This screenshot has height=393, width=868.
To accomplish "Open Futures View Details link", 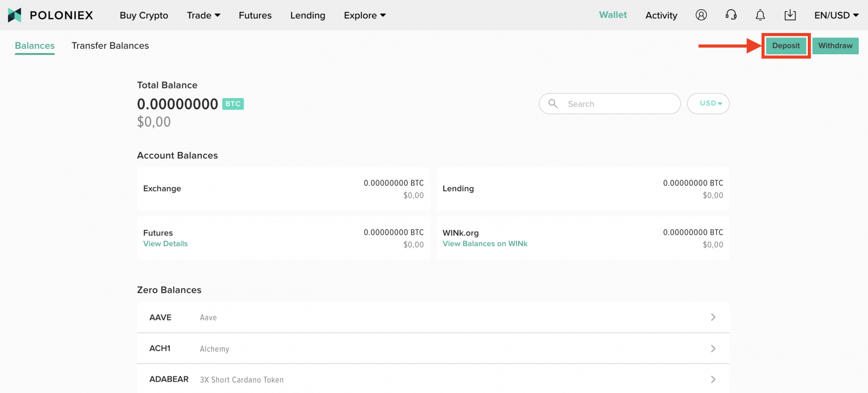I will pos(165,244).
